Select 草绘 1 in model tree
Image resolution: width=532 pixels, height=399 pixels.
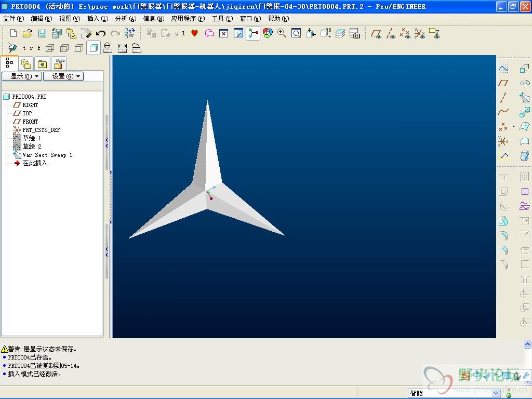tap(32, 138)
